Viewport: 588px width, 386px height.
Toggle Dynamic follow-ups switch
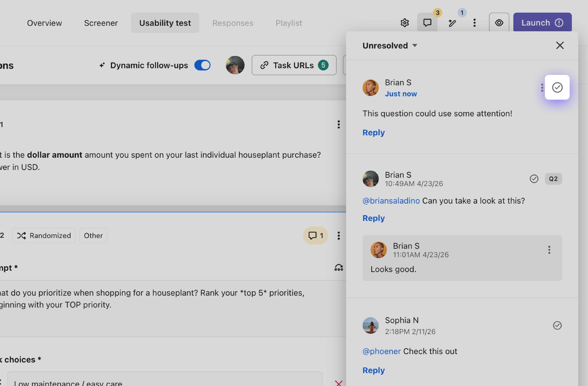tap(202, 65)
